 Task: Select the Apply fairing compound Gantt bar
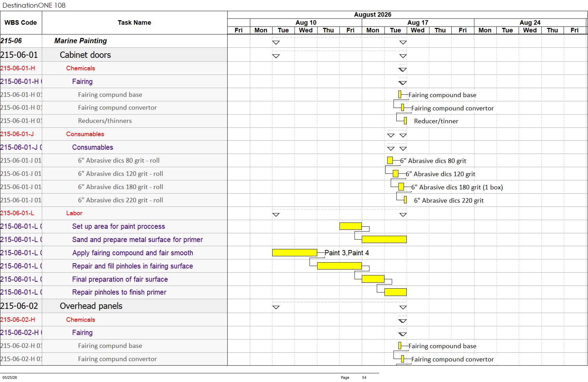coord(295,252)
